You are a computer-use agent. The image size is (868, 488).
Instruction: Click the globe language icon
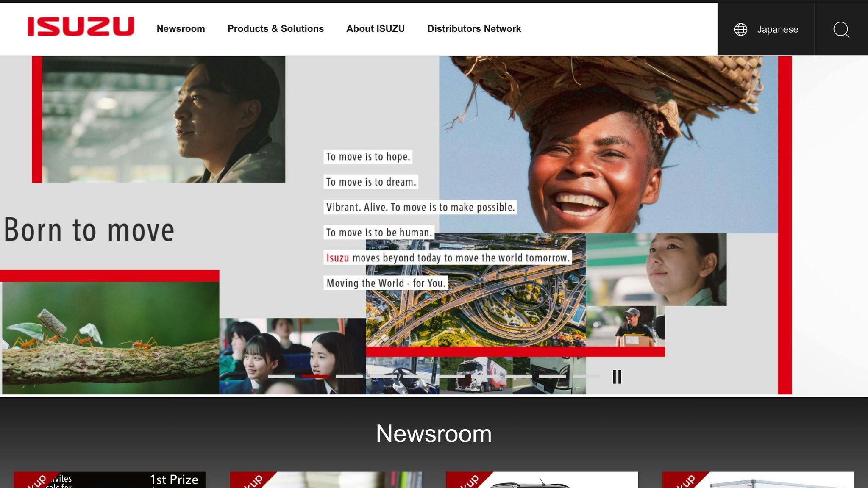(x=740, y=29)
